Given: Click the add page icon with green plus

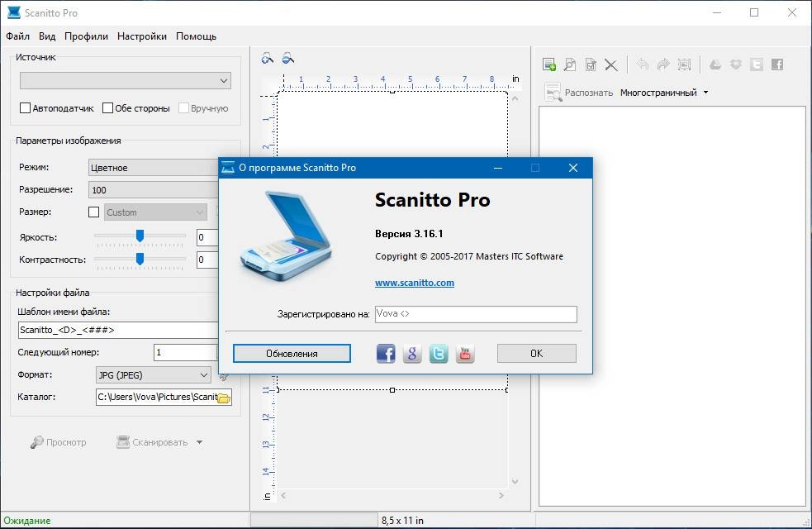Looking at the screenshot, I should [549, 64].
